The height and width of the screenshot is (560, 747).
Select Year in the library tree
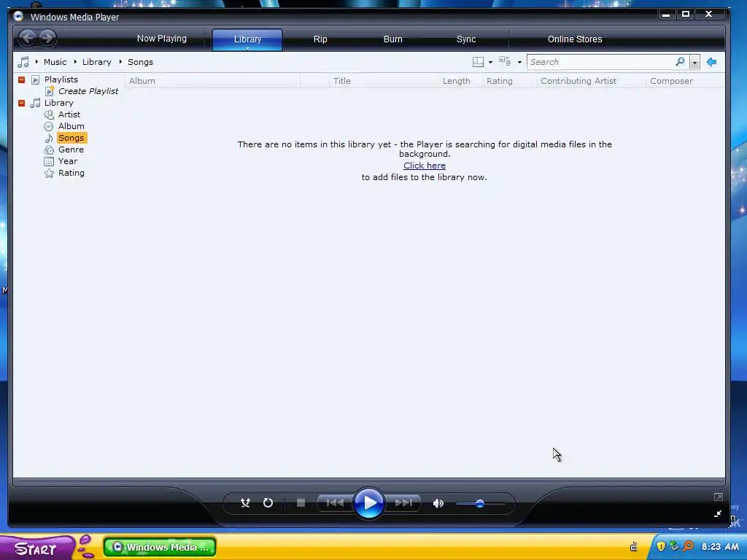click(68, 161)
